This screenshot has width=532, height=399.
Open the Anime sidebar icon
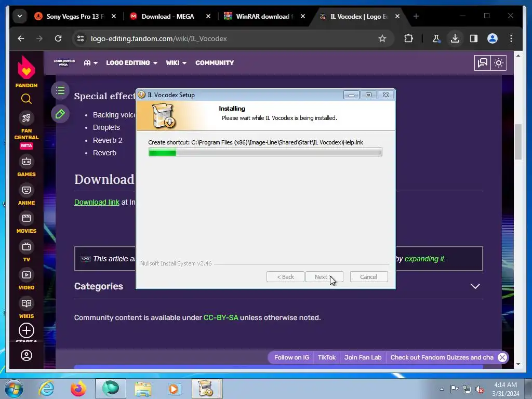point(26,190)
